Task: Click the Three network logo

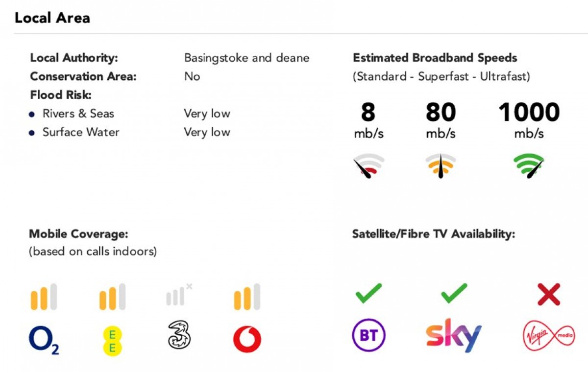Action: (x=179, y=335)
